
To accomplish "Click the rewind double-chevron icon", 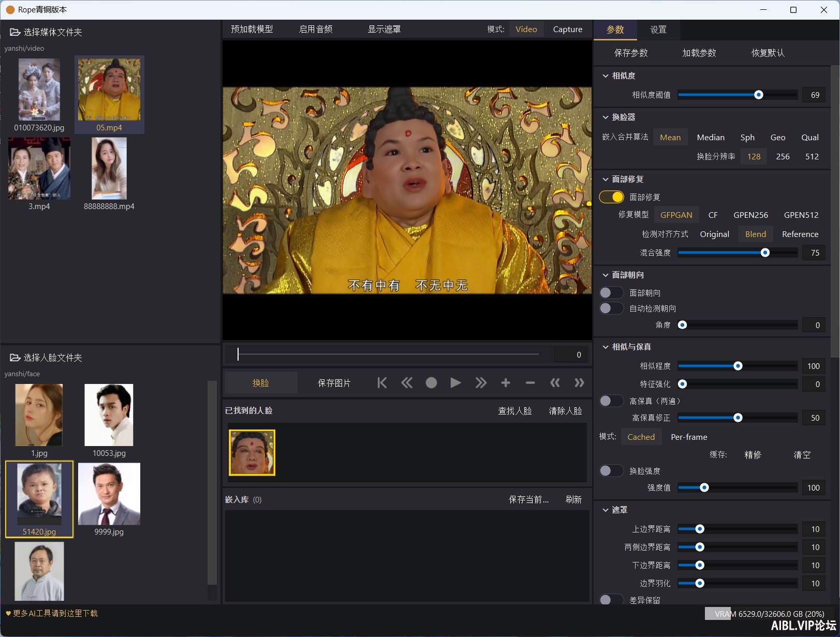I will pos(407,382).
